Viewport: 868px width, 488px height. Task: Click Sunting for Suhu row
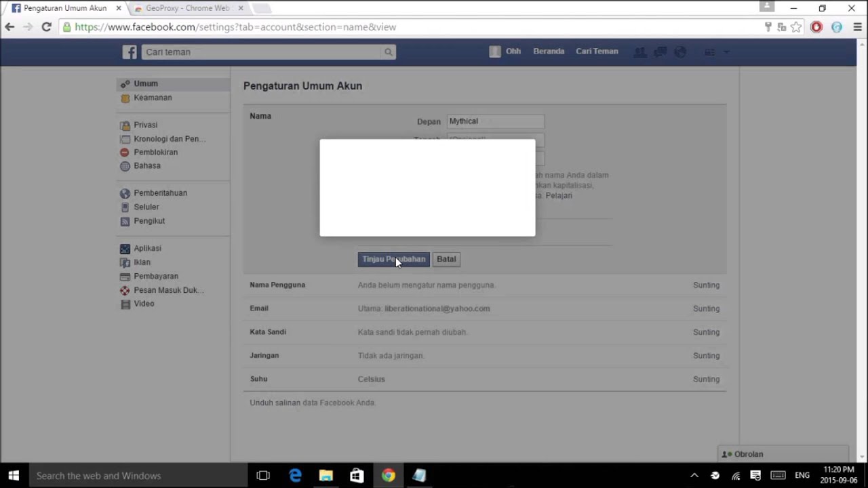coord(706,380)
